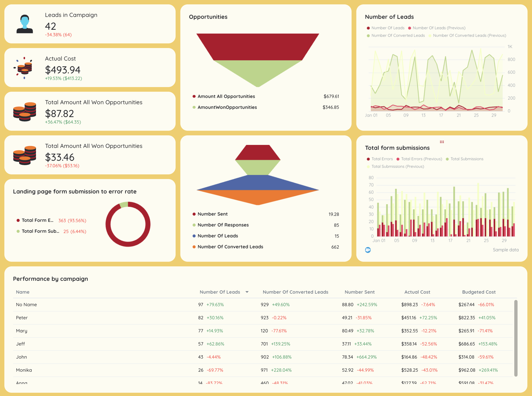The height and width of the screenshot is (396, 532).
Task: Click the Budgeted Cost column header
Action: (x=479, y=292)
